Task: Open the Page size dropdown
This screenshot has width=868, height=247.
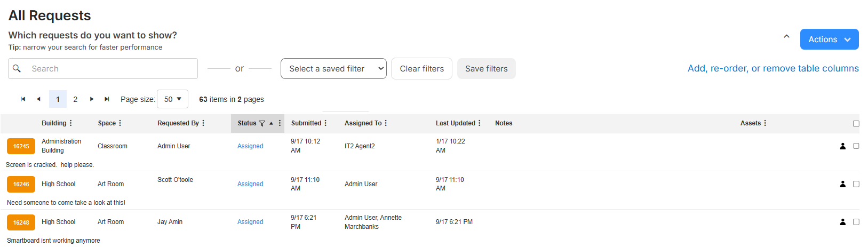Action: tap(172, 99)
